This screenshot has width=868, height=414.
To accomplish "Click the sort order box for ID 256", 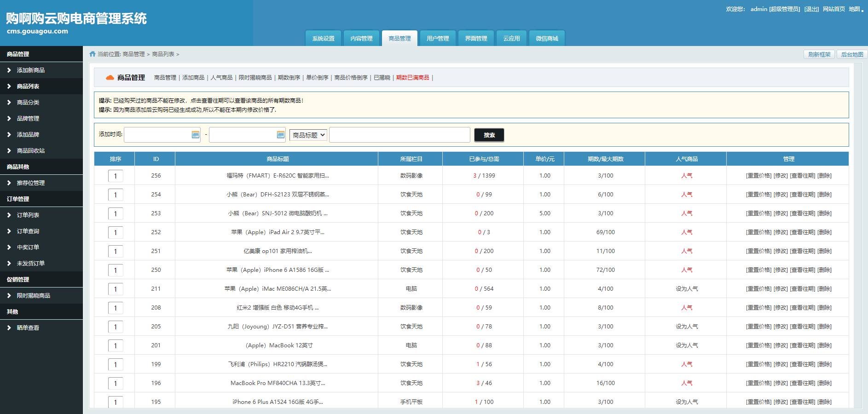I will [116, 176].
